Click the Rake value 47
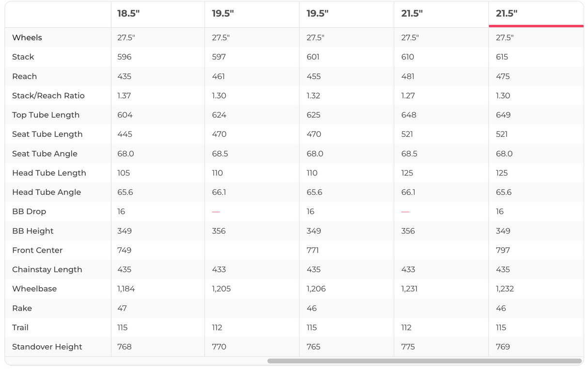The width and height of the screenshot is (588, 369). (x=122, y=308)
